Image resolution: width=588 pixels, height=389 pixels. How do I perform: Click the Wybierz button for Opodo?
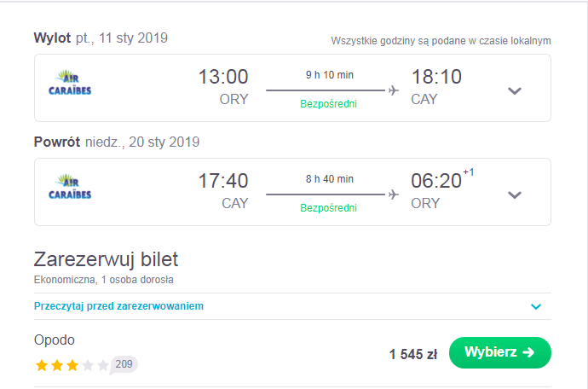click(x=500, y=352)
